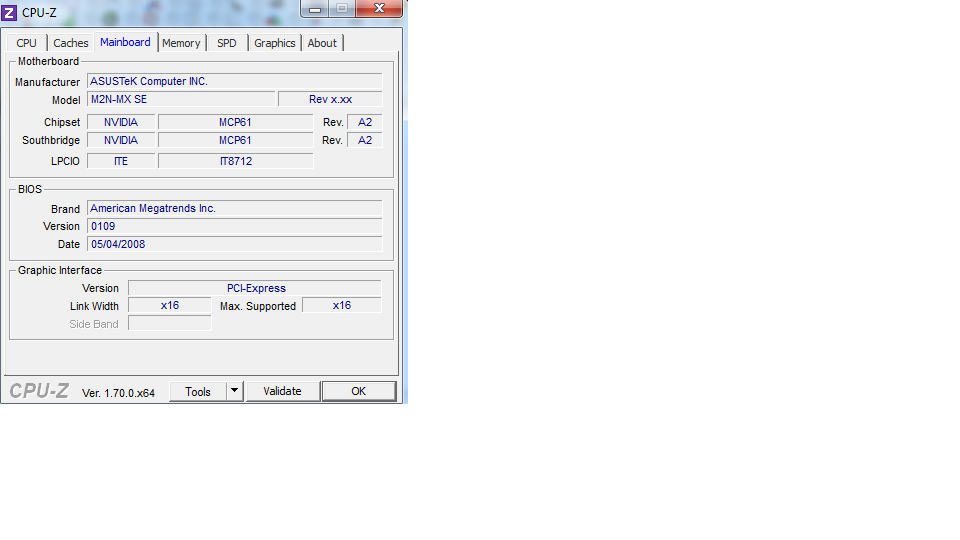Open the About tab
Viewport: 960px width, 540px height.
322,43
